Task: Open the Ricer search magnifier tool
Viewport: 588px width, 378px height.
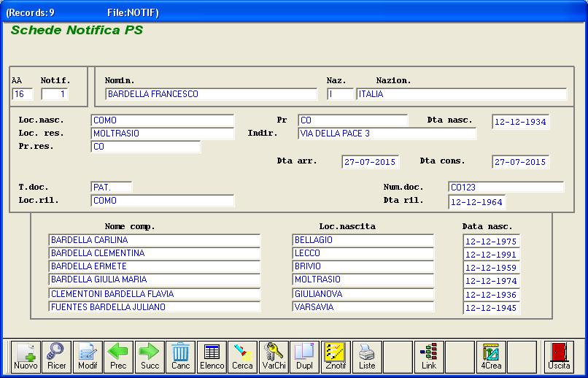Action: (57, 357)
